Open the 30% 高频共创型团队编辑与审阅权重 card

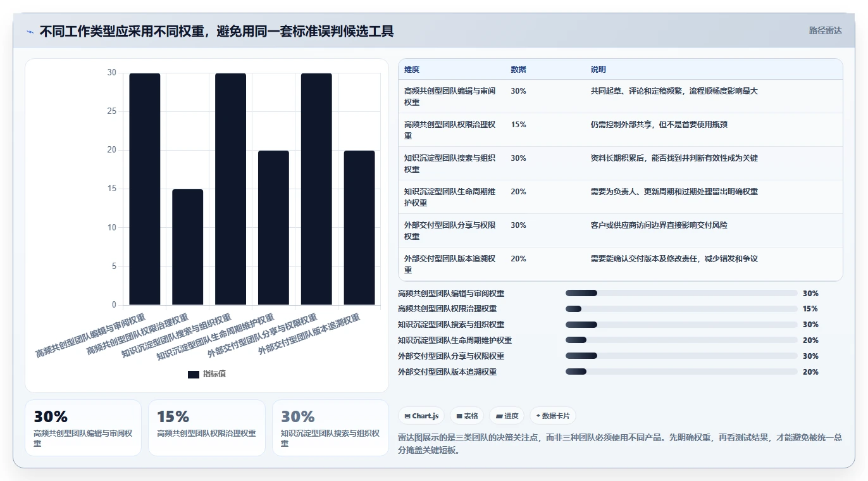click(83, 428)
